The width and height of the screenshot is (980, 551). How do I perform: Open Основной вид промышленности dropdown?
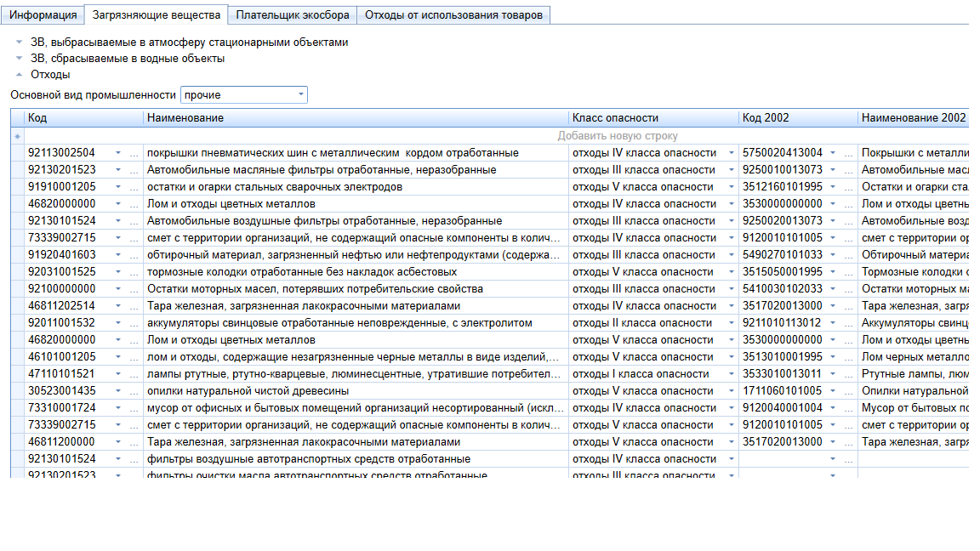point(301,95)
